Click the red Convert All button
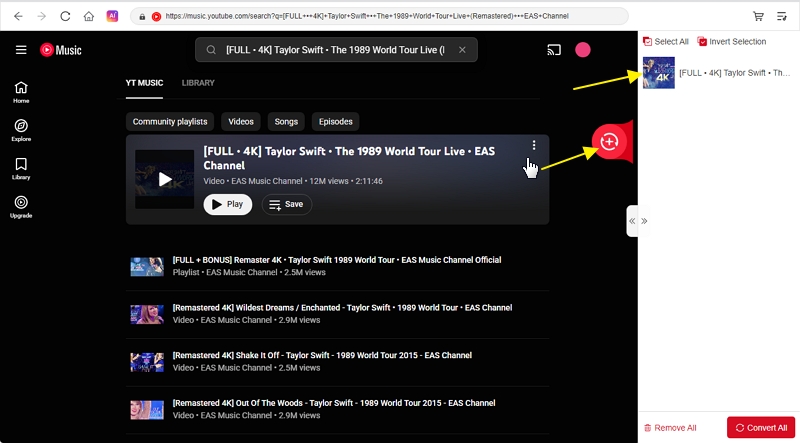Screen dimensions: 800x443 (761, 428)
